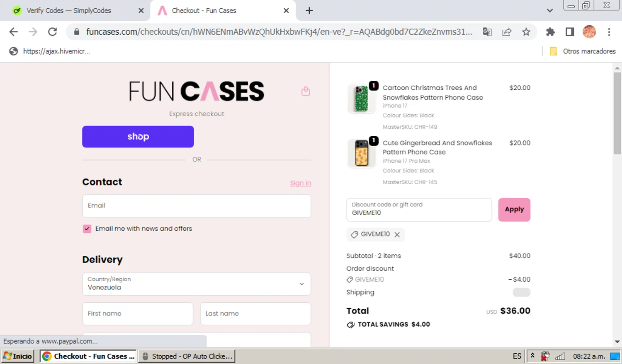Image resolution: width=622 pixels, height=364 pixels.
Task: Open the Inicio start menu
Action: [x=18, y=356]
